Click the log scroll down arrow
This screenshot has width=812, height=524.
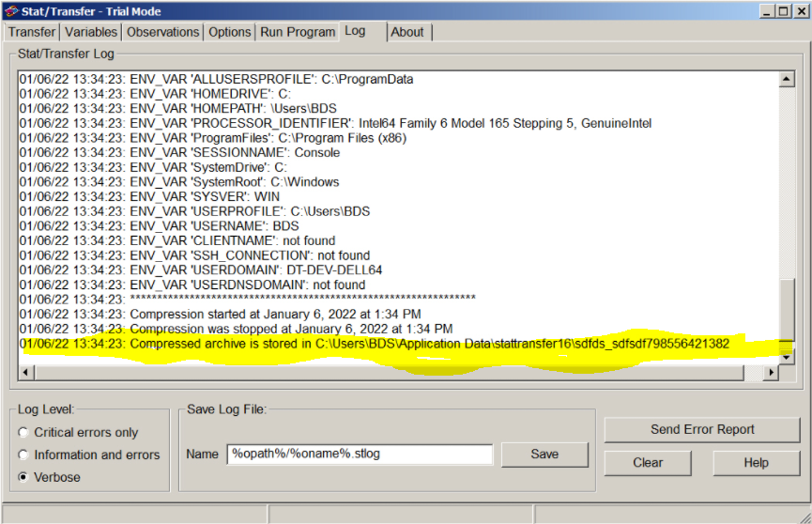787,357
